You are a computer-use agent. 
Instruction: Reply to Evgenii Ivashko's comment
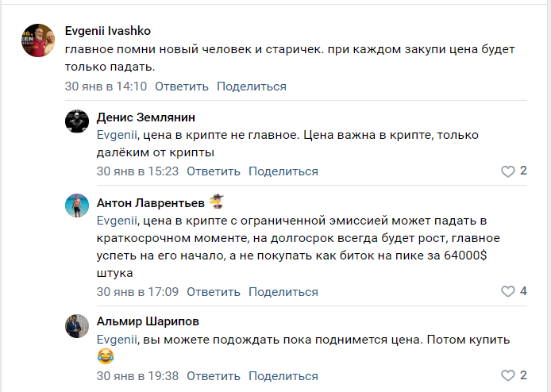pyautogui.click(x=182, y=86)
